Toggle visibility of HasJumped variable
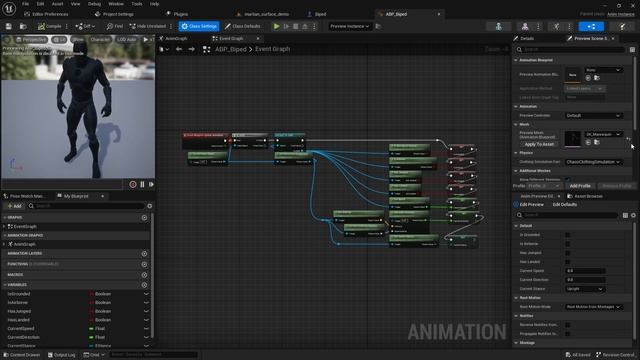This screenshot has width=640, height=360. (146, 311)
